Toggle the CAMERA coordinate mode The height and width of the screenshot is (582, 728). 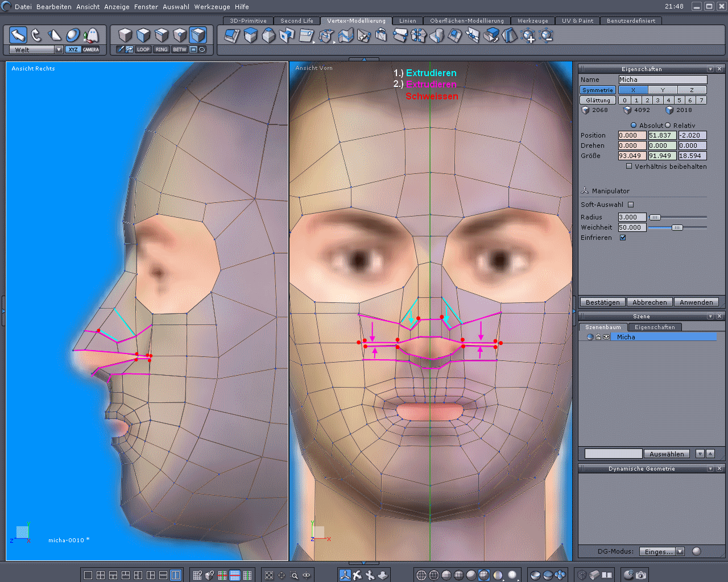click(91, 49)
